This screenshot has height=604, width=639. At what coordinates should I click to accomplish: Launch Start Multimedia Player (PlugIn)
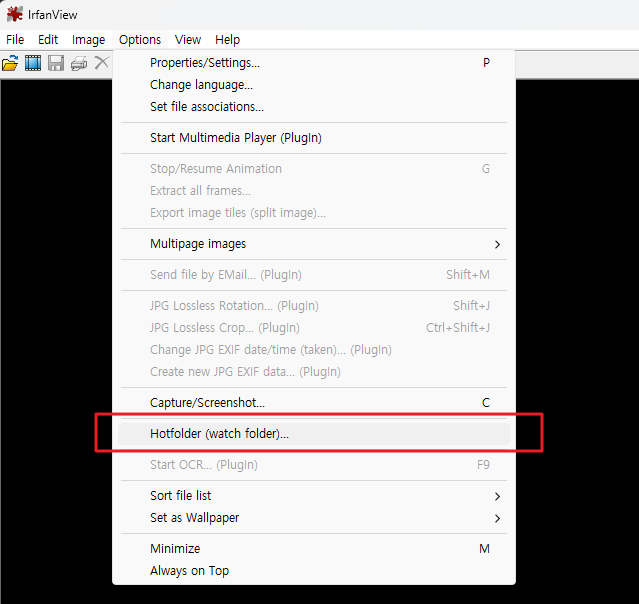[x=314, y=138]
